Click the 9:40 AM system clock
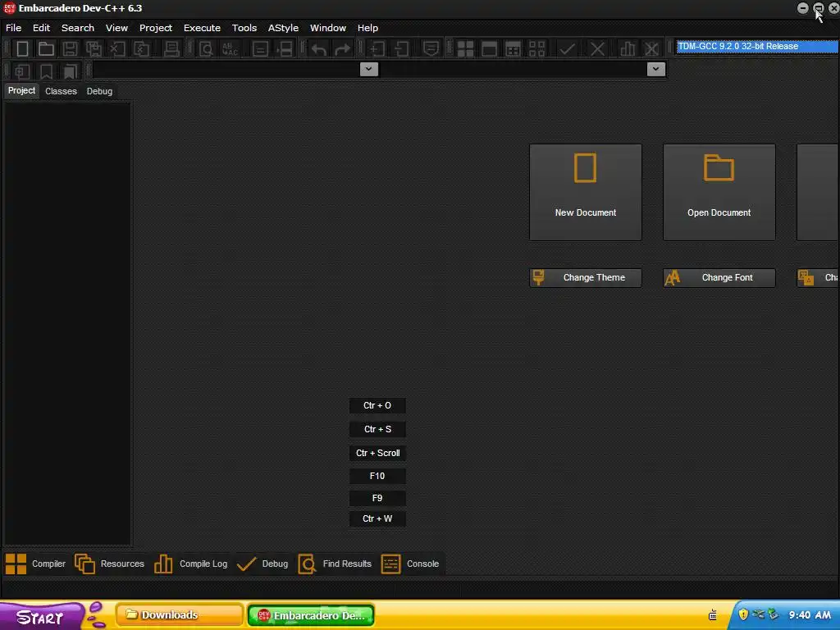 tap(810, 614)
